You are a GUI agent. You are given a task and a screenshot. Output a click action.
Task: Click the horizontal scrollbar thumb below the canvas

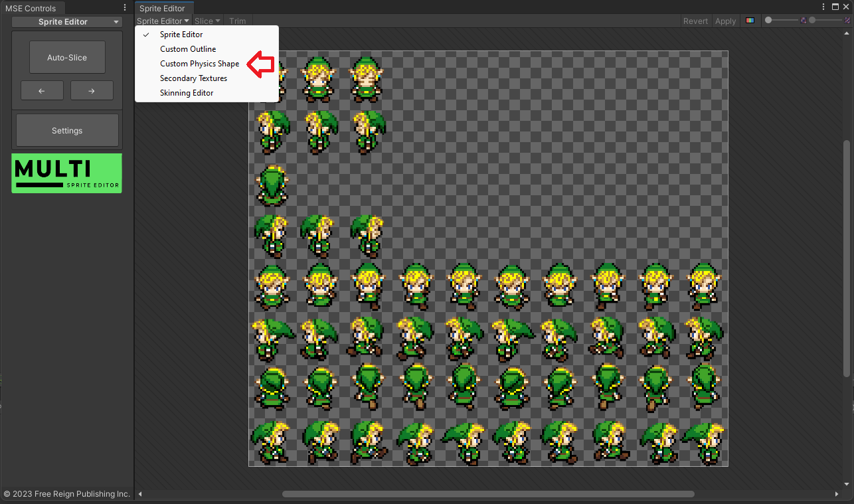(x=488, y=494)
